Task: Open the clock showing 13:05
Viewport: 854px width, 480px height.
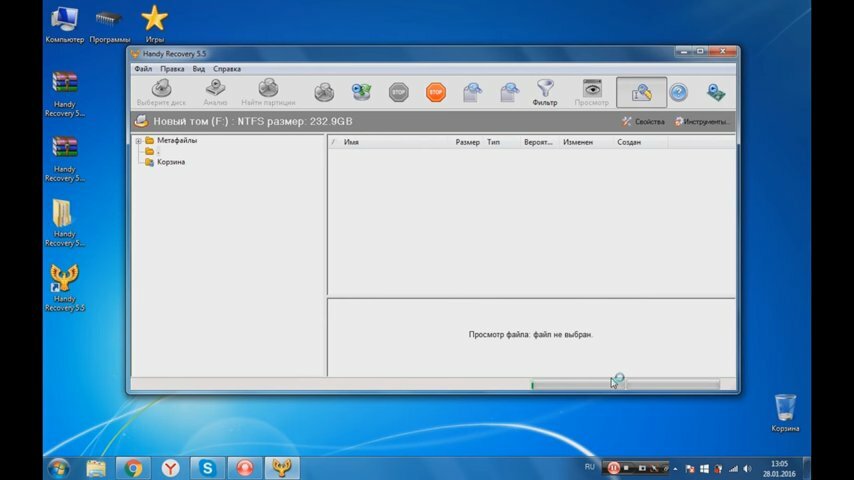Action: 779,469
